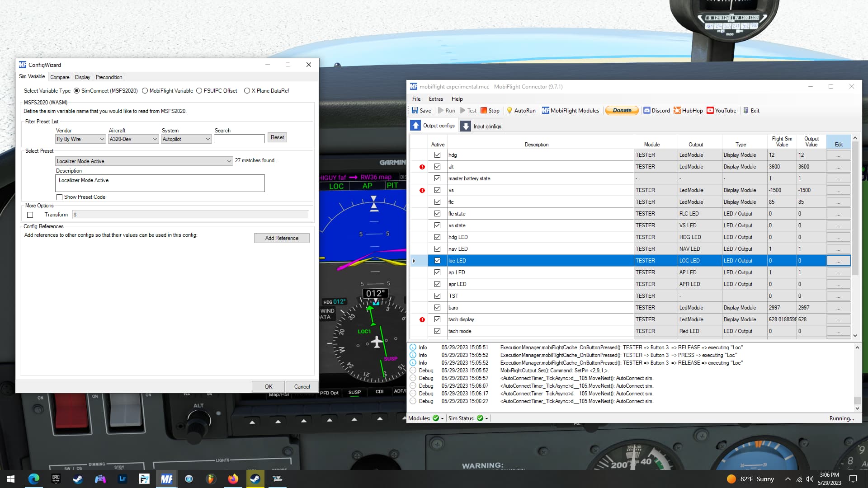Click the Save disk icon in MobiFlight toolbar

tap(415, 110)
